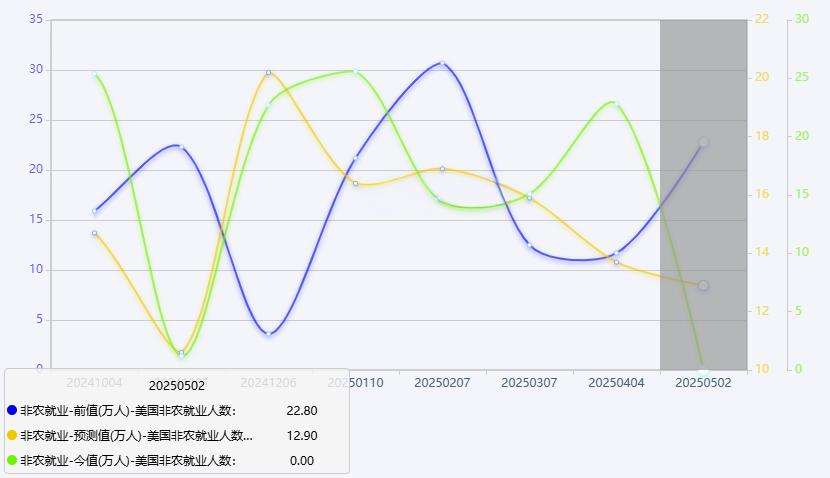Click the green current-value dot in tooltip

(12, 460)
